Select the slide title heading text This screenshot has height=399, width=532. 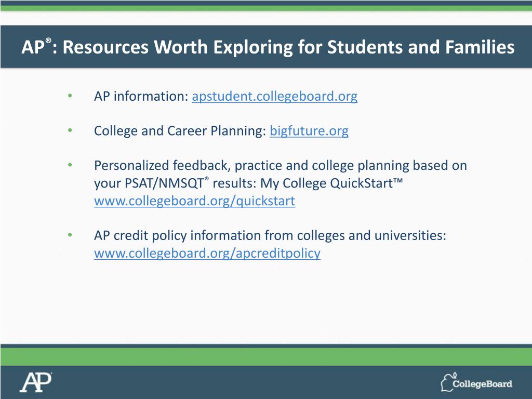pos(268,47)
